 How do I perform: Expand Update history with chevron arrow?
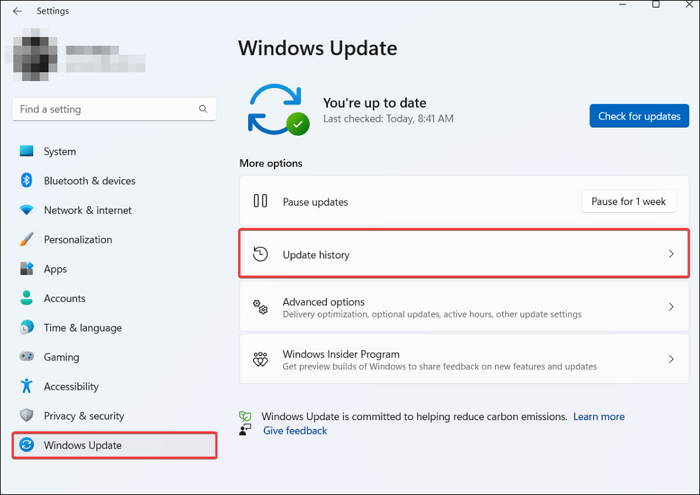click(x=671, y=255)
